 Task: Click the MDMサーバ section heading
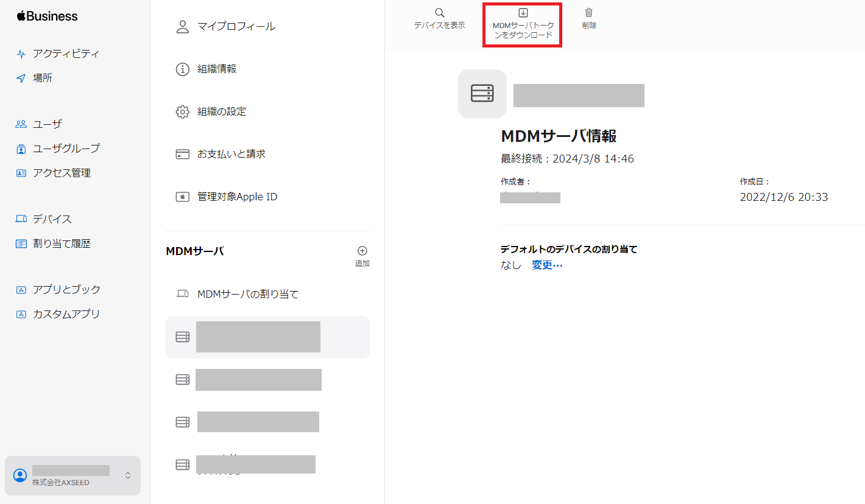coord(195,251)
